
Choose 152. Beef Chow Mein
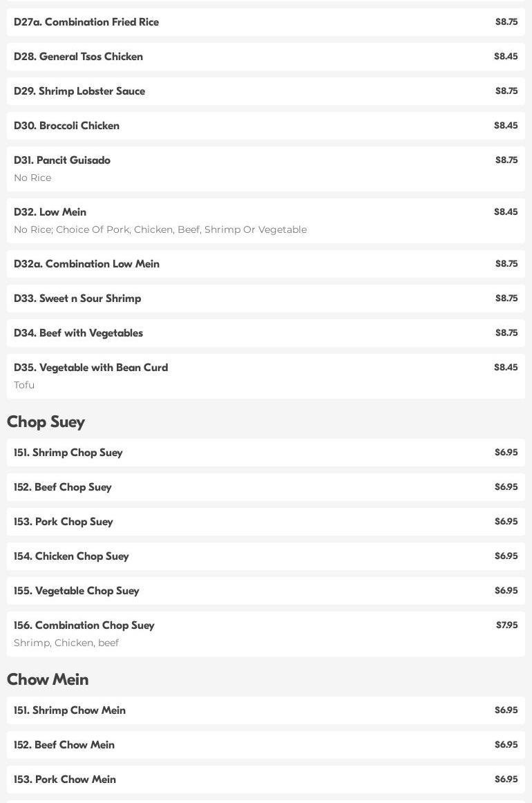point(64,745)
